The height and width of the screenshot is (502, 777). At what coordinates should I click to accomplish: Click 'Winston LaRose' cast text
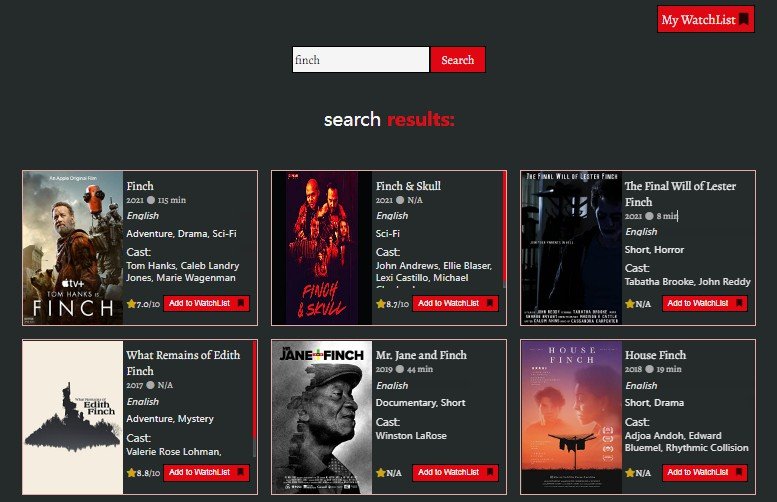coord(411,436)
